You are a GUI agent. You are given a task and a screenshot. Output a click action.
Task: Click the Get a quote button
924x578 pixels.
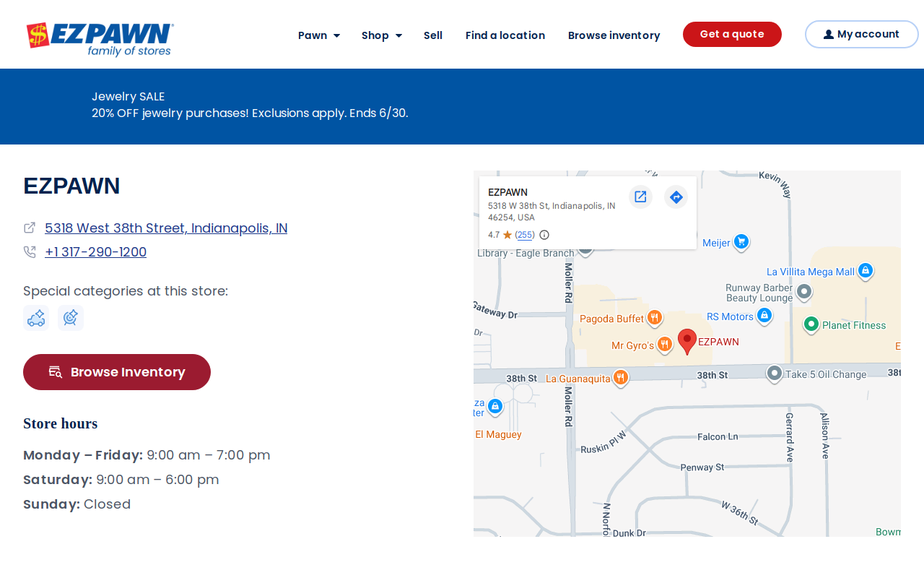[x=732, y=34]
